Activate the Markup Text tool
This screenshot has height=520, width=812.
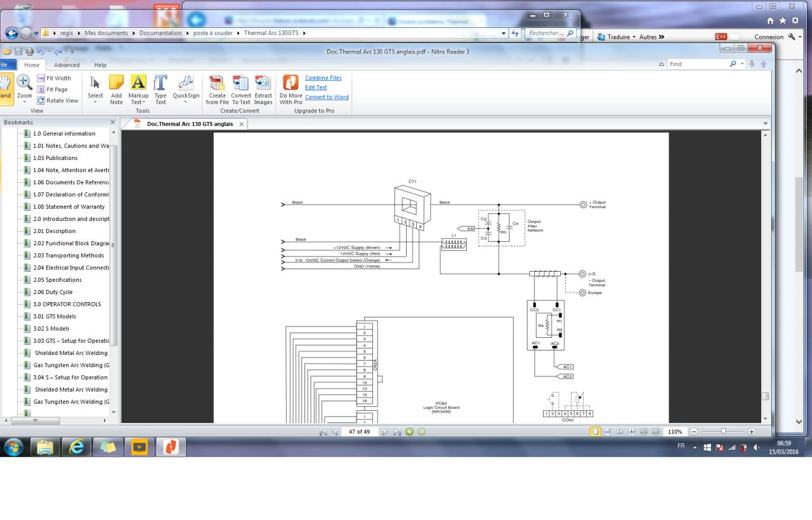[x=138, y=82]
